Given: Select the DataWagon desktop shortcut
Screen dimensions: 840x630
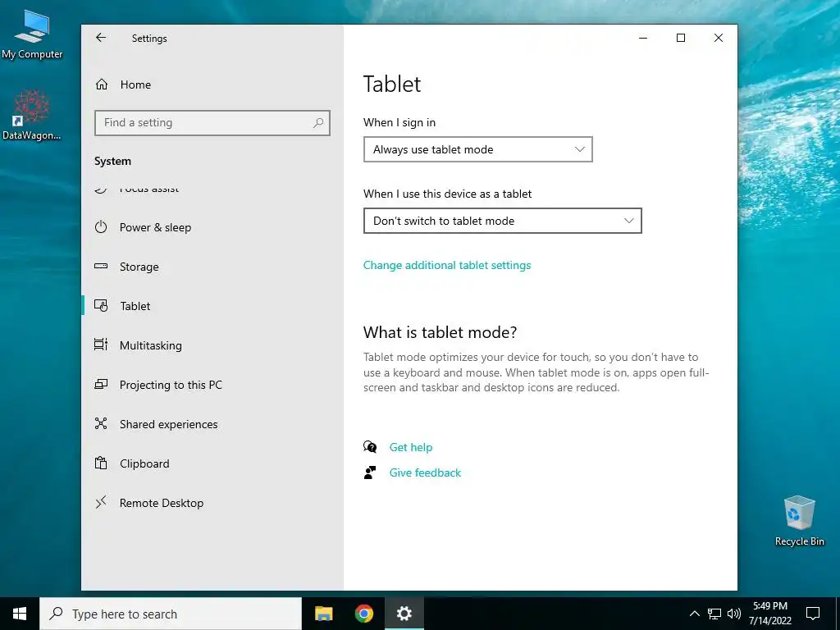Looking at the screenshot, I should click(32, 115).
